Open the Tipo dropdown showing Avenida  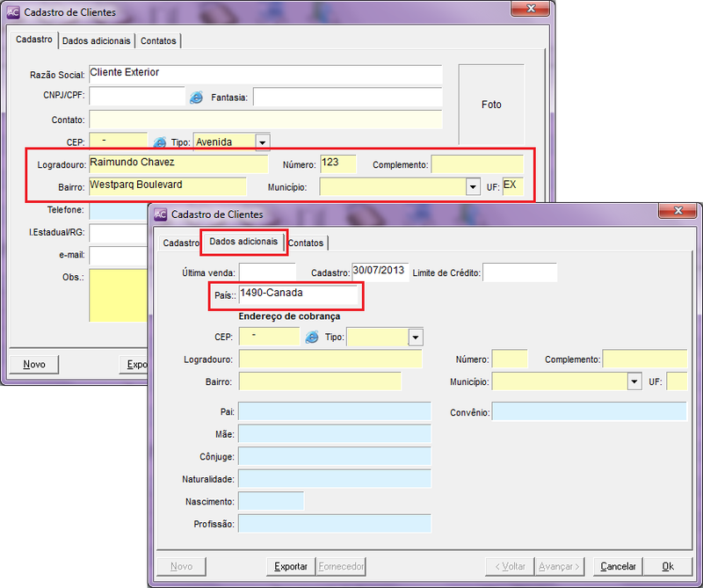[x=262, y=142]
